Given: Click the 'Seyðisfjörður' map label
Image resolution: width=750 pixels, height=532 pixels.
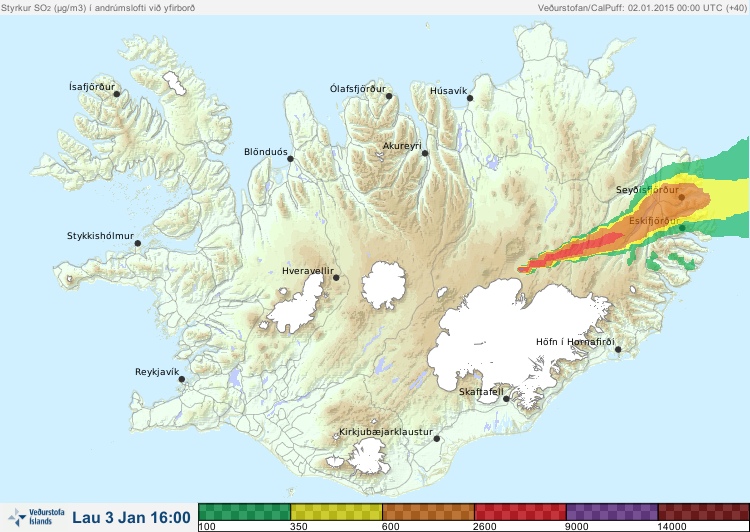Looking at the screenshot, I should pos(647,190).
